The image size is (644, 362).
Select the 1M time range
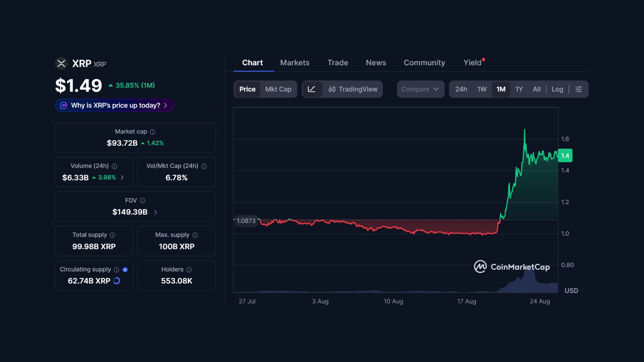pyautogui.click(x=501, y=89)
